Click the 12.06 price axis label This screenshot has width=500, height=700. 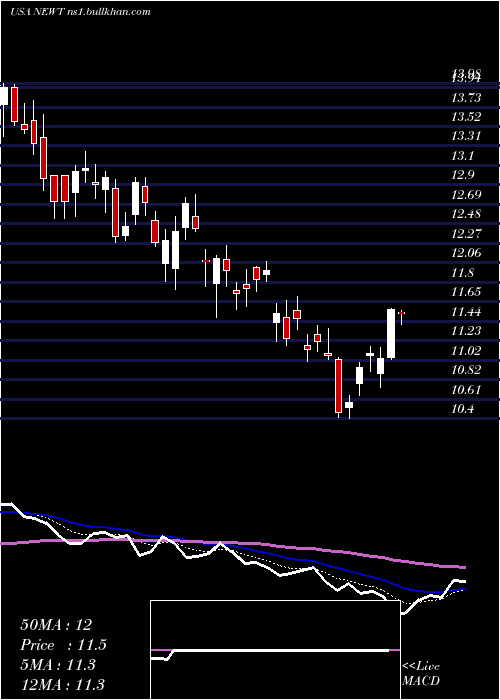(466, 253)
